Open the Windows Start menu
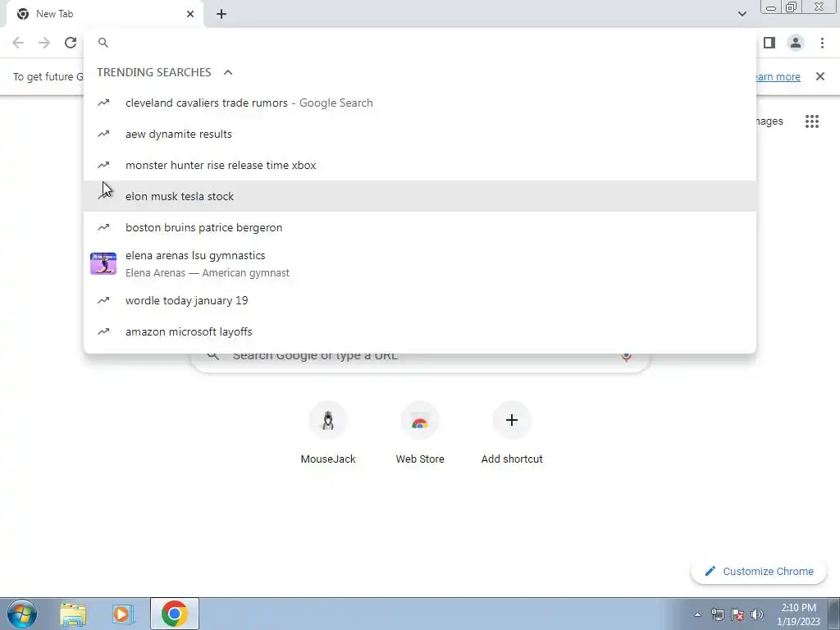Screen dimensions: 840x630 22,614
